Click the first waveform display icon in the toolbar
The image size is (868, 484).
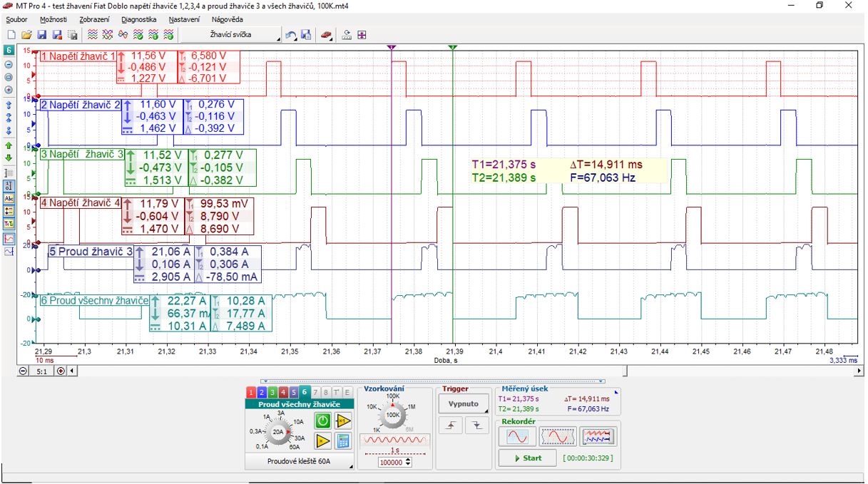tap(93, 34)
